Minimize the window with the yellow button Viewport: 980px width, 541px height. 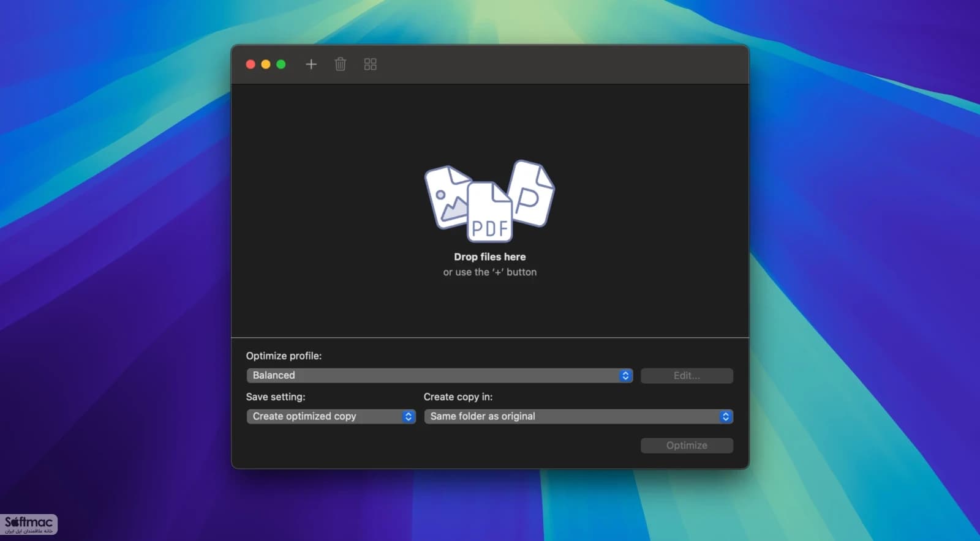[x=266, y=64]
